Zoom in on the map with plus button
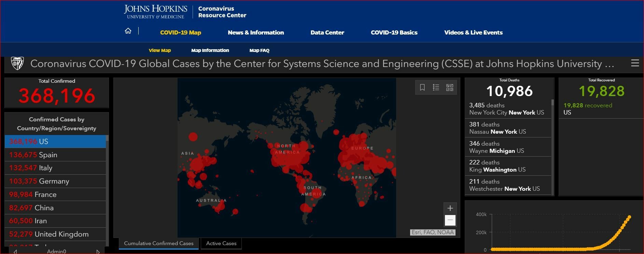644x254 pixels. coord(450,208)
